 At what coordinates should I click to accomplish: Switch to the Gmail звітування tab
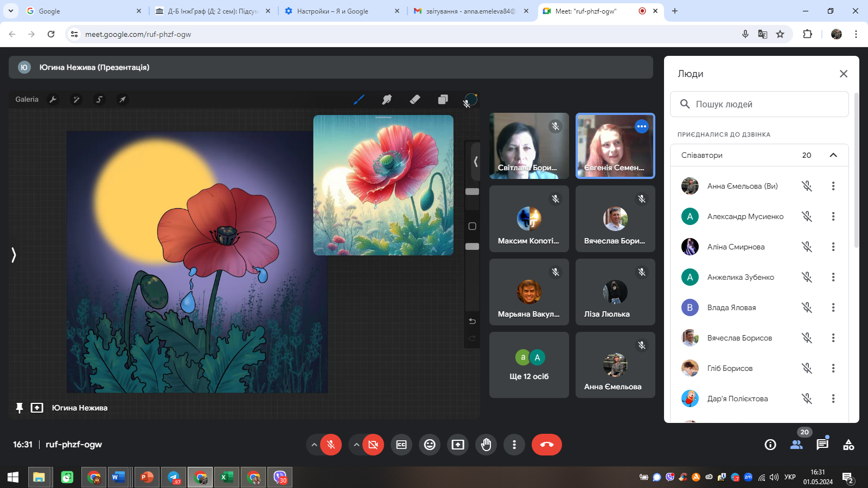pyautogui.click(x=471, y=11)
